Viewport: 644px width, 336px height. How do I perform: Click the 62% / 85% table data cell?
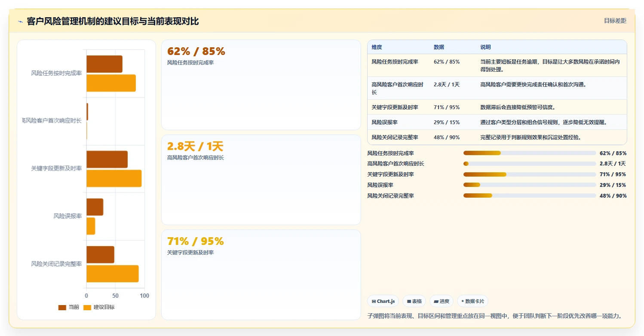(447, 62)
